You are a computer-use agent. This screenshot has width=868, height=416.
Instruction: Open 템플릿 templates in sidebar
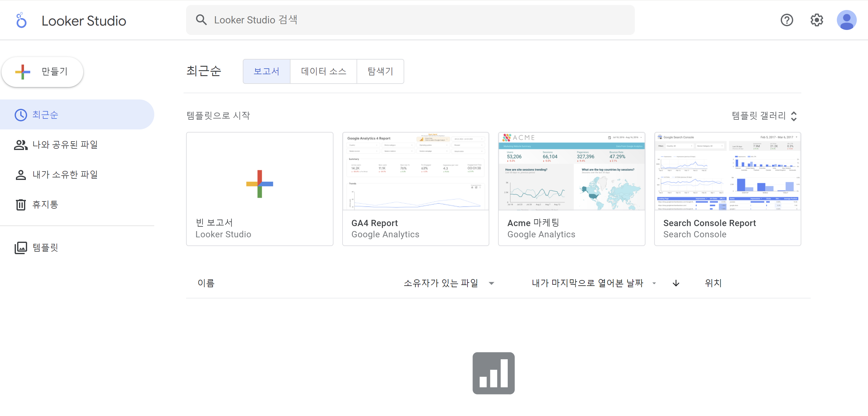(x=77, y=248)
